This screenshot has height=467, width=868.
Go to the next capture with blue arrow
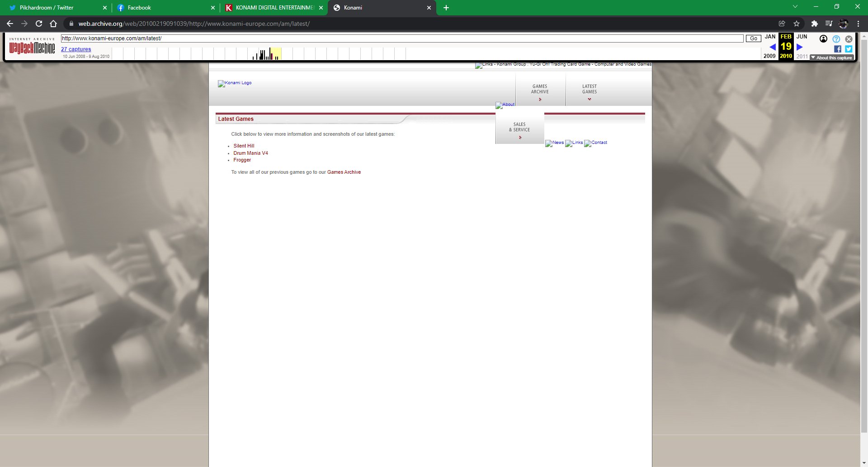pos(800,47)
